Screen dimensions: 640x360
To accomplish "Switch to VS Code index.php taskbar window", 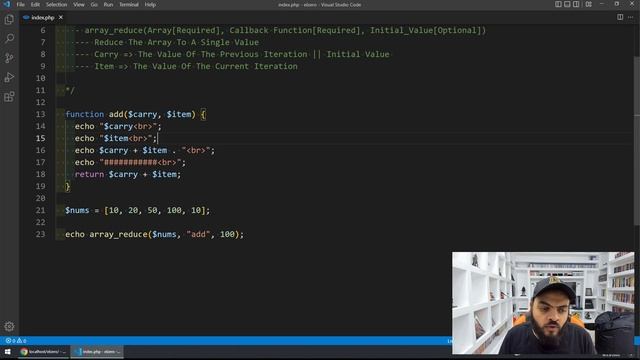I will point(98,351).
